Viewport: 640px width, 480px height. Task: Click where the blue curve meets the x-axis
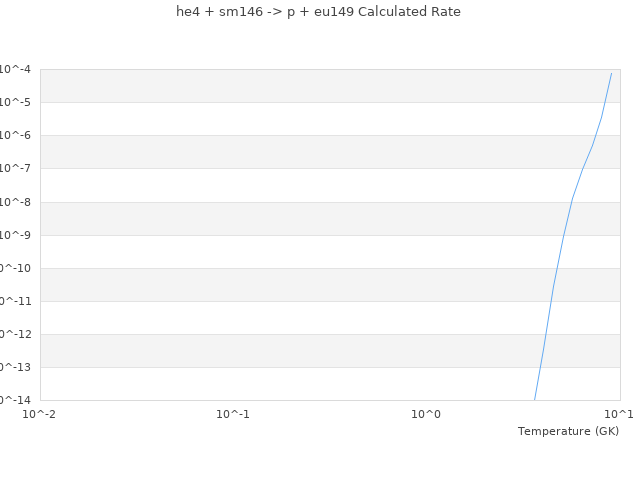coord(535,400)
